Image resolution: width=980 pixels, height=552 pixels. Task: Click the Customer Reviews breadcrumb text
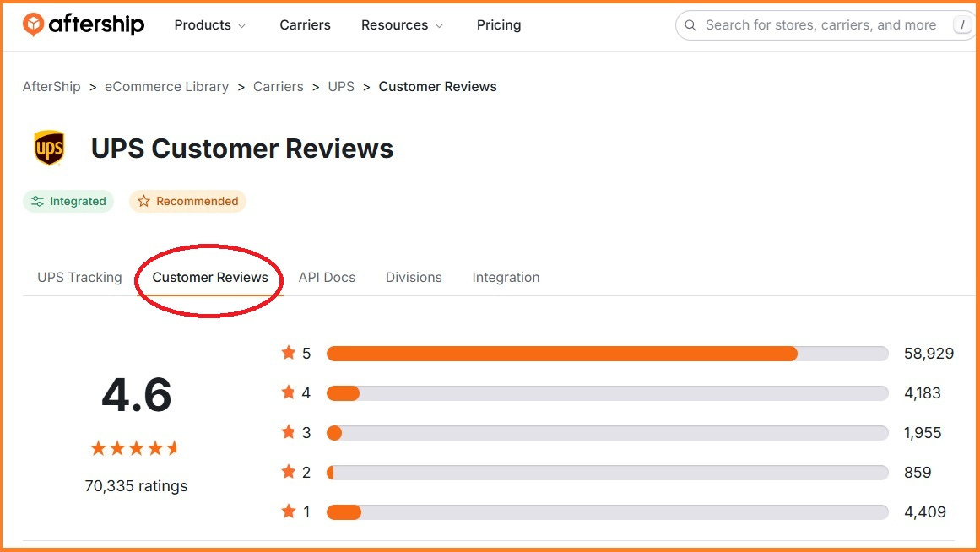[x=437, y=86]
